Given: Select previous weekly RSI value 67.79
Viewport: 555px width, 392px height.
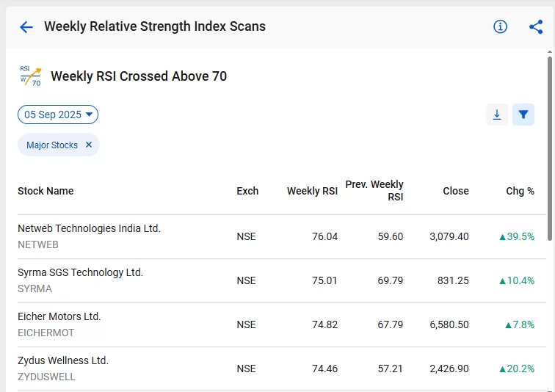Looking at the screenshot, I should (391, 324).
